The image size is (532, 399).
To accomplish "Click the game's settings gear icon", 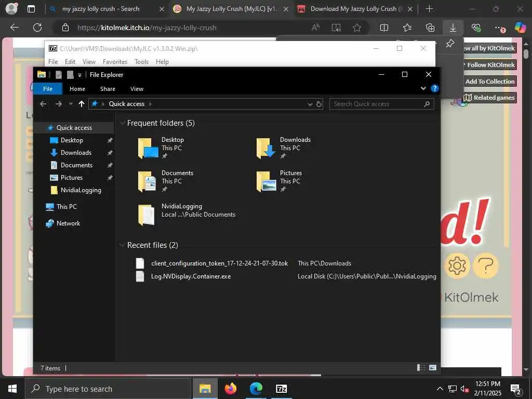I will point(457,265).
